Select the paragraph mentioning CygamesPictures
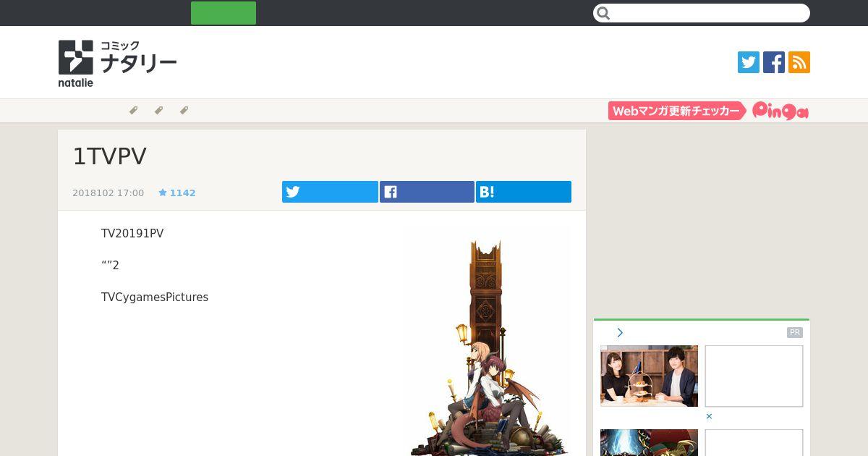Image resolution: width=868 pixels, height=456 pixels. [x=155, y=297]
